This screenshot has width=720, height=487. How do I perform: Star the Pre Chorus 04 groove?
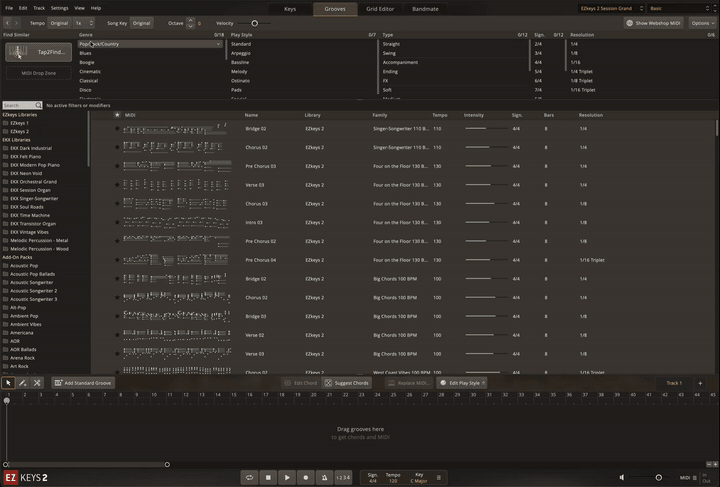117,260
